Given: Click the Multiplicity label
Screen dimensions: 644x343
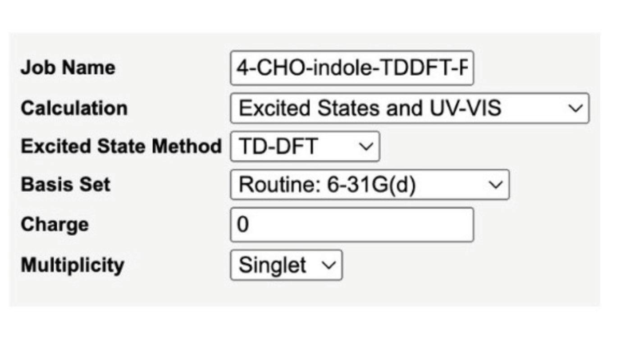Looking at the screenshot, I should coord(72,265).
